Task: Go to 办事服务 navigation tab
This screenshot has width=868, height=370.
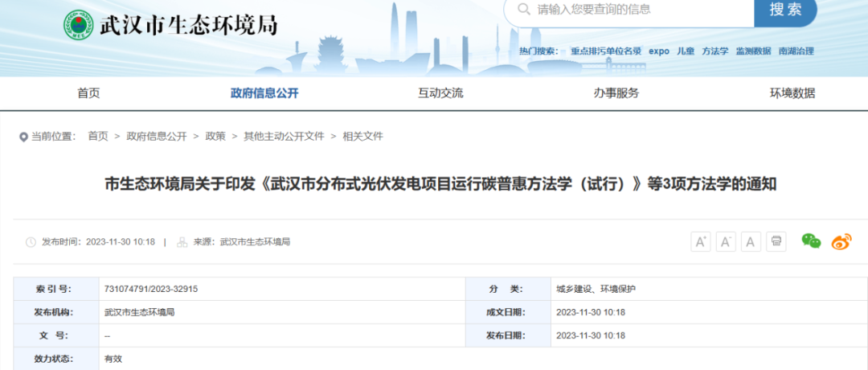Action: point(616,93)
